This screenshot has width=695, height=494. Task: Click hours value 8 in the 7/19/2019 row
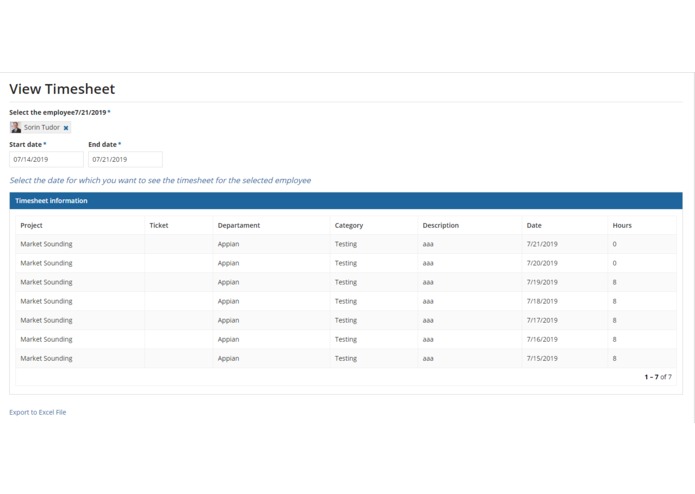tap(614, 282)
